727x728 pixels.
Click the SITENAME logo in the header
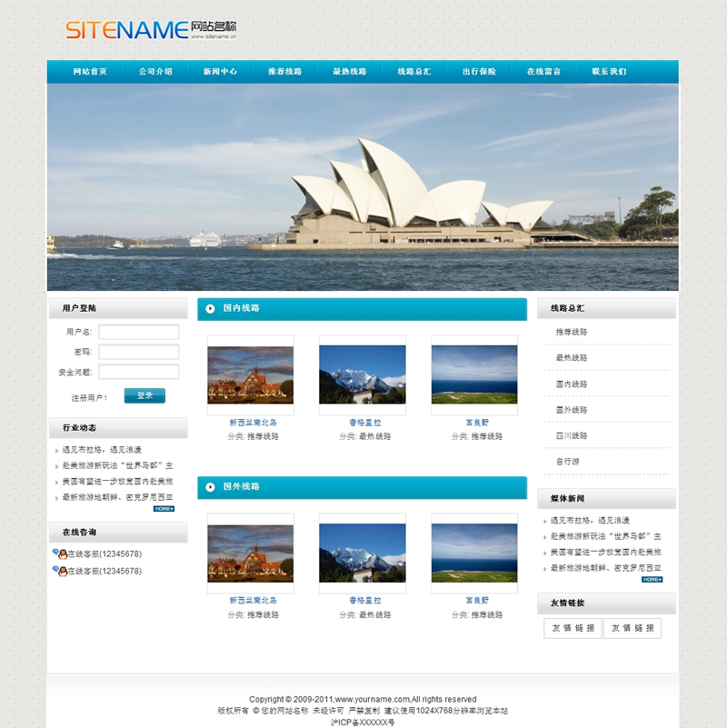click(151, 29)
